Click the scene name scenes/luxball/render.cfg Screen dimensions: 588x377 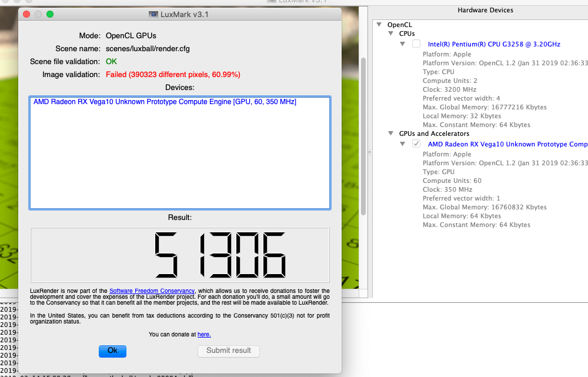[148, 49]
